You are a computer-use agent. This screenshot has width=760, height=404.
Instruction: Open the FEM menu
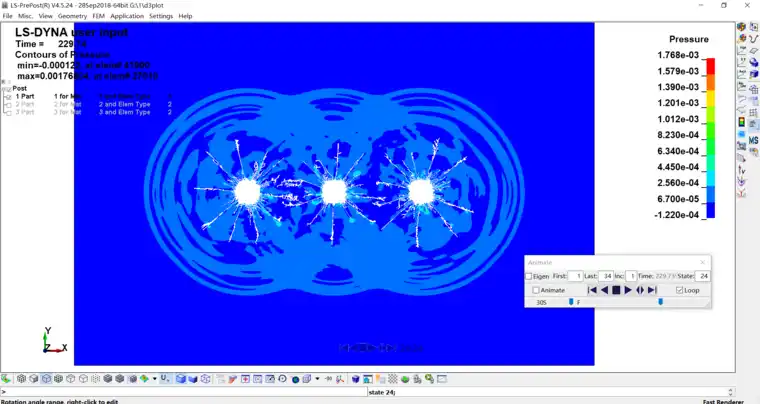coord(98,16)
